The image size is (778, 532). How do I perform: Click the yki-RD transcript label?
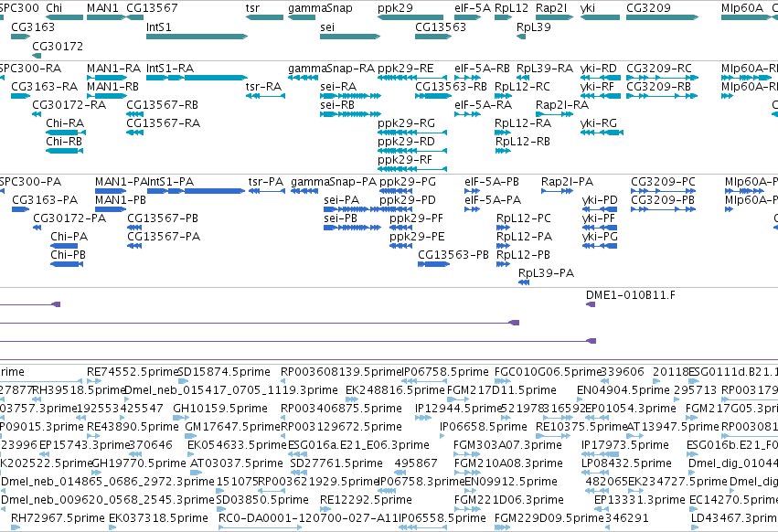[x=599, y=68]
